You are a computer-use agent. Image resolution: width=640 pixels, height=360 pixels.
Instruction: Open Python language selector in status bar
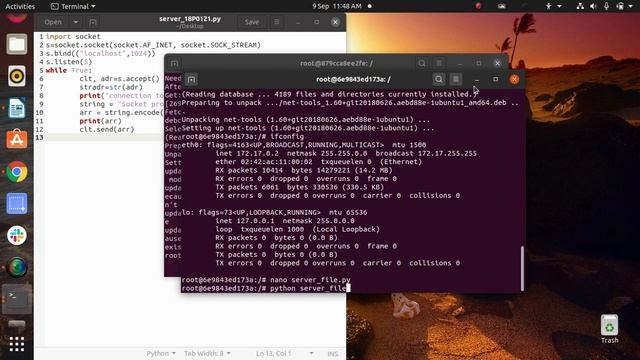(161, 353)
